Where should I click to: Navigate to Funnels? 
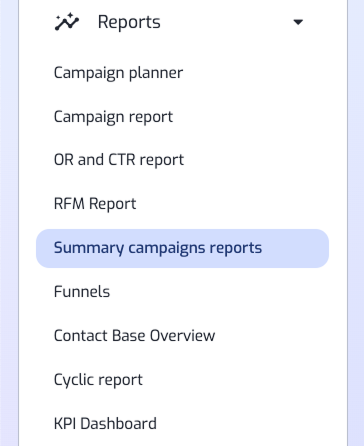click(82, 292)
